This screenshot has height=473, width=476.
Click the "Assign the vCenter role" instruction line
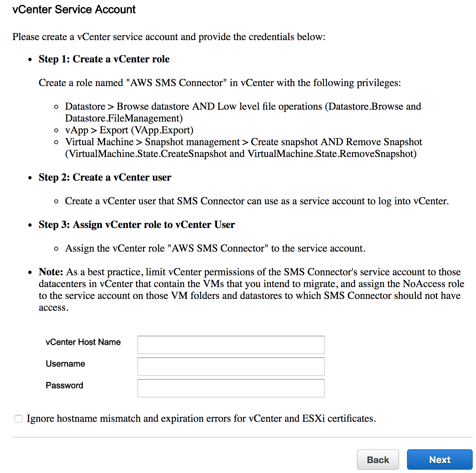point(215,248)
